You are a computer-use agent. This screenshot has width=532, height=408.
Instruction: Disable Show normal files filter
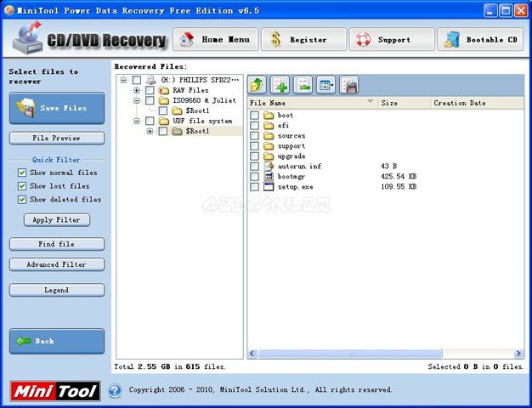pyautogui.click(x=22, y=173)
